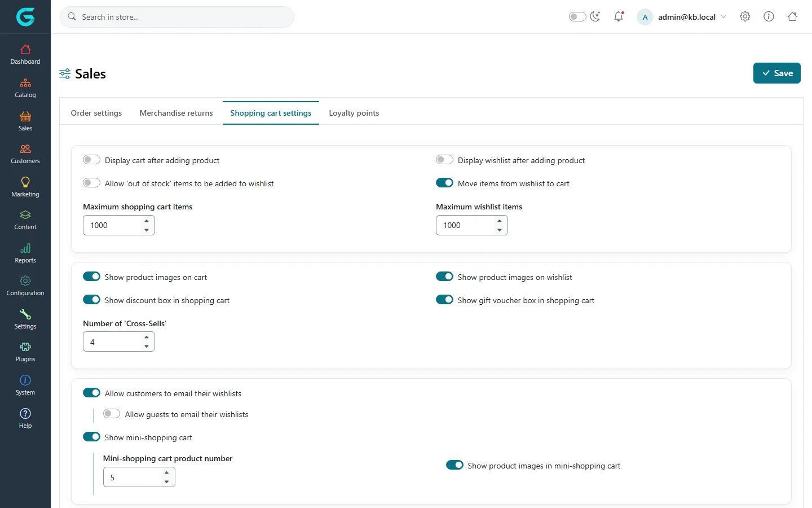Image resolution: width=812 pixels, height=508 pixels.
Task: Open System in the sidebar
Action: pyautogui.click(x=25, y=385)
